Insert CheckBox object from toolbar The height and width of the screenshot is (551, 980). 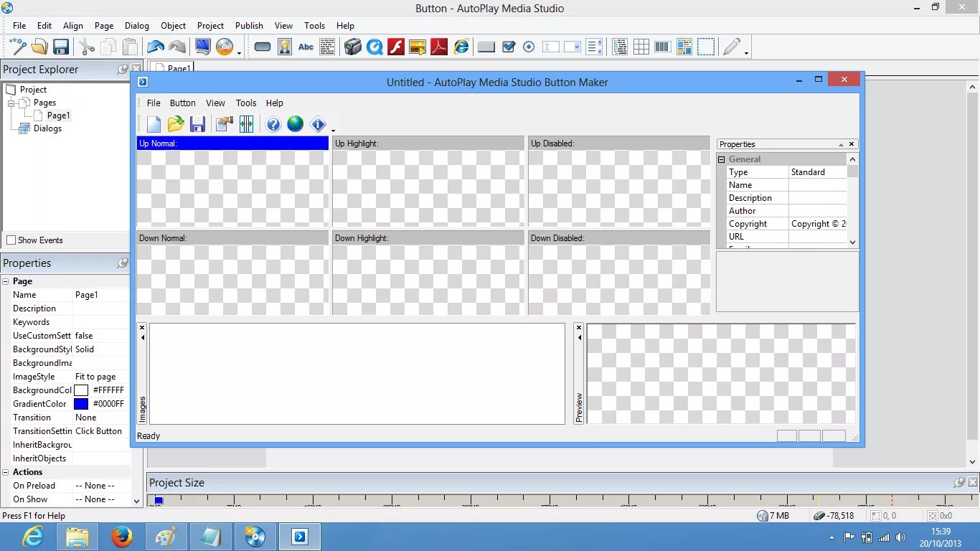[x=509, y=47]
